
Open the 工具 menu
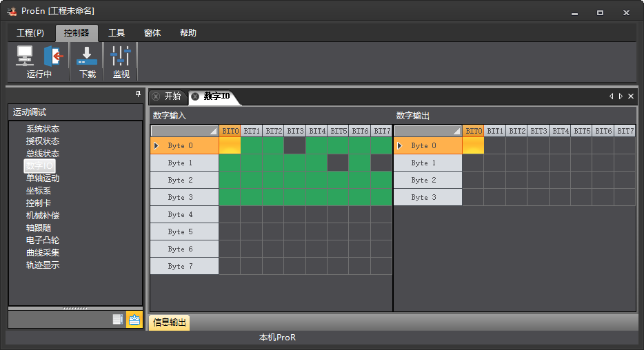coord(117,33)
